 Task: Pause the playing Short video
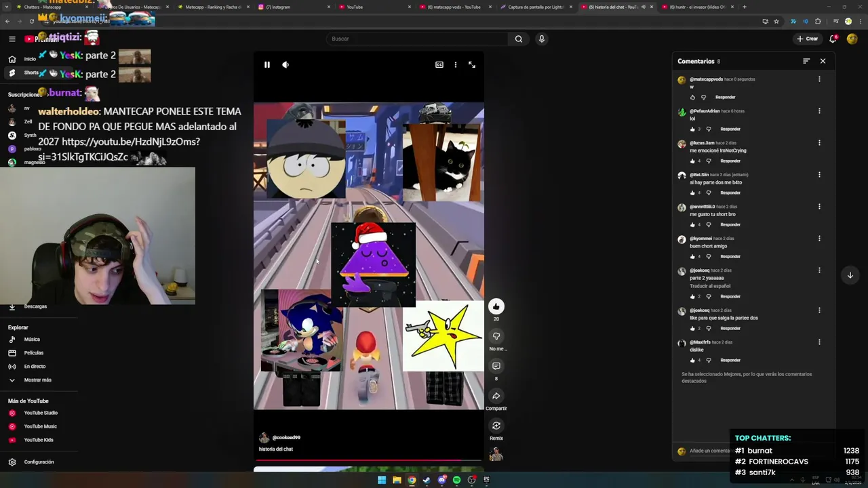tap(267, 65)
